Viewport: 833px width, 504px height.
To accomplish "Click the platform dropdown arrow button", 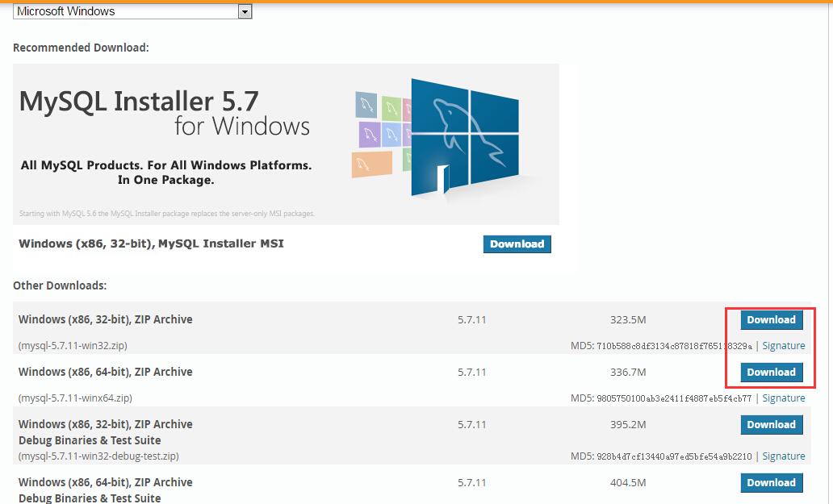I will 245,11.
